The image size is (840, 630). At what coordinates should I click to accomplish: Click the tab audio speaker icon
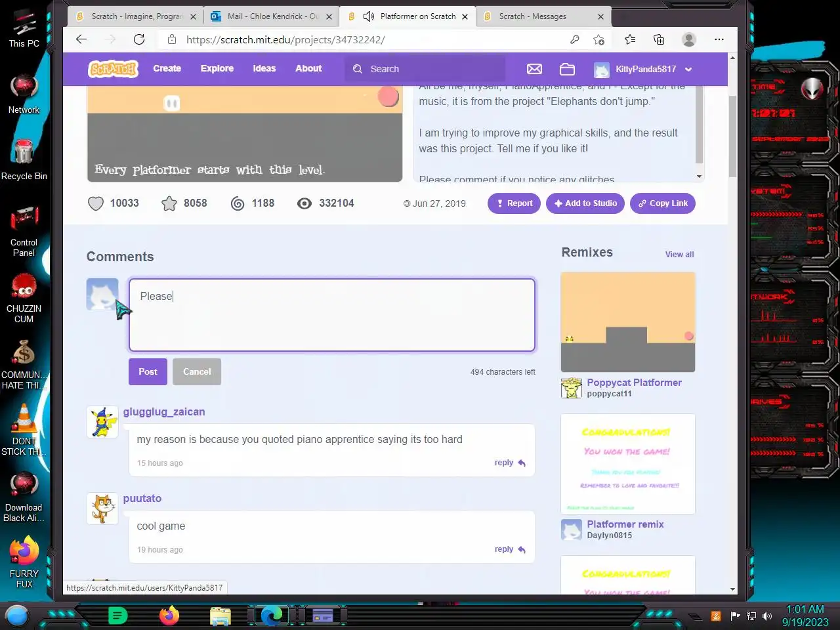pyautogui.click(x=369, y=16)
